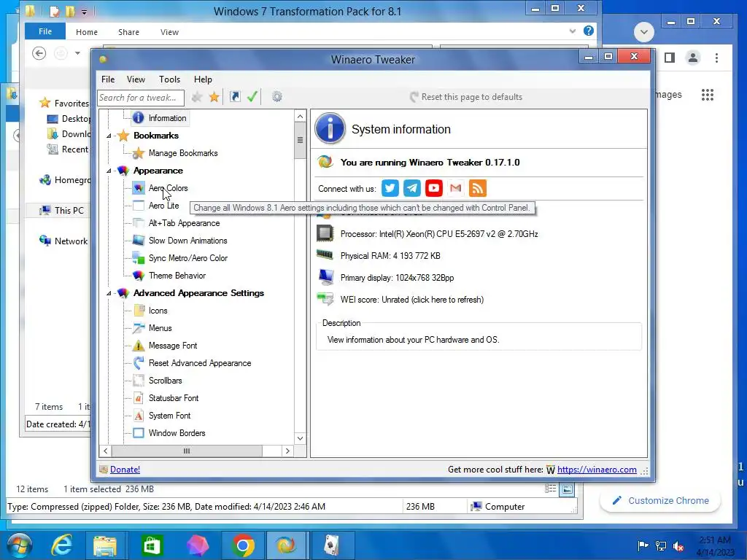Open the settings gear toolbar icon
The width and height of the screenshot is (747, 560).
click(x=276, y=97)
